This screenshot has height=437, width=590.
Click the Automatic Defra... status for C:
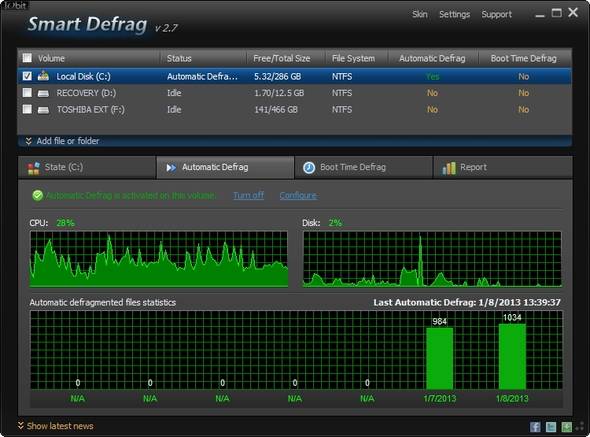202,76
